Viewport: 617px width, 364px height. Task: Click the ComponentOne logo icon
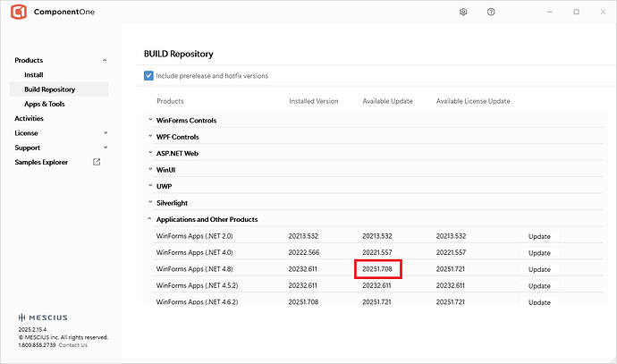(x=18, y=13)
